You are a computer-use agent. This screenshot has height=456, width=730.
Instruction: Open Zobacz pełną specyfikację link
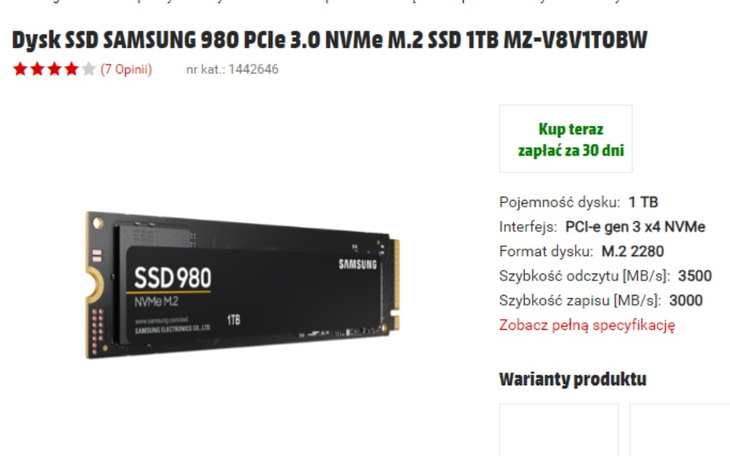click(587, 325)
